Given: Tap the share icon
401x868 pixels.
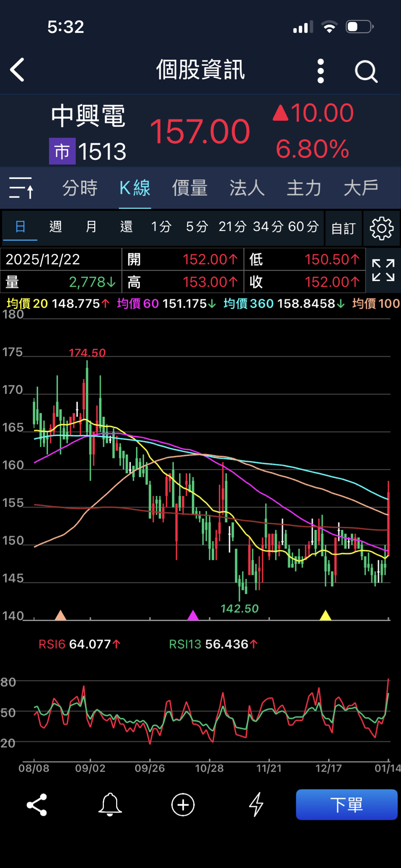Looking at the screenshot, I should point(37,805).
